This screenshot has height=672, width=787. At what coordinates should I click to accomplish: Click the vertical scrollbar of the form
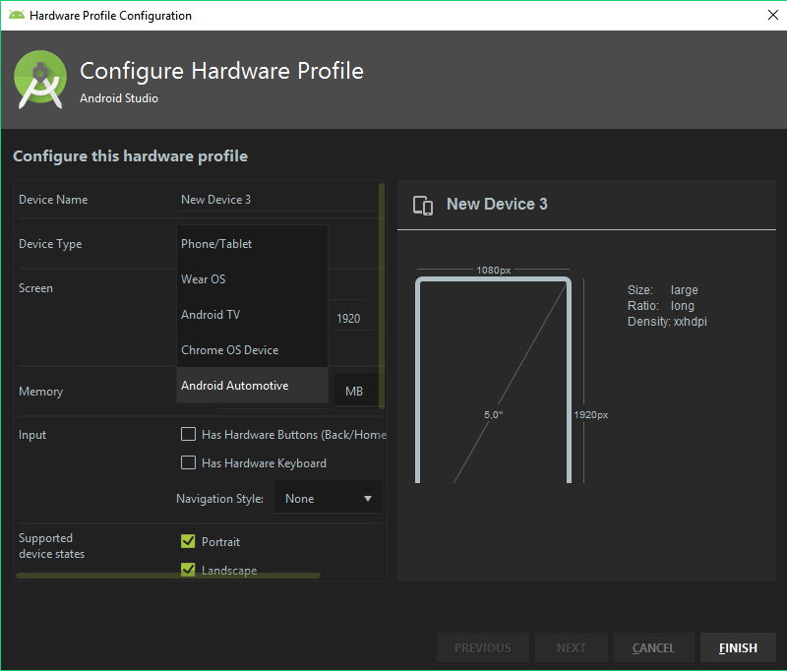[382, 296]
